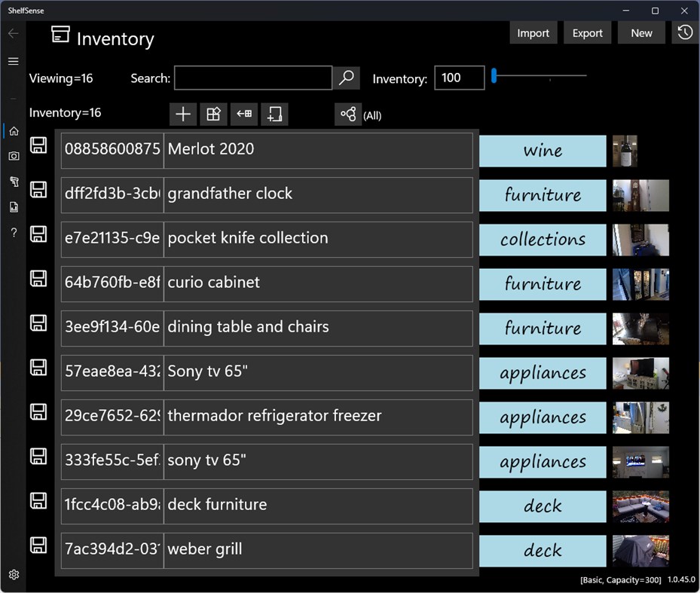Open the curio cabinet photo thumbnail
This screenshot has height=593, width=700.
pyautogui.click(x=640, y=284)
